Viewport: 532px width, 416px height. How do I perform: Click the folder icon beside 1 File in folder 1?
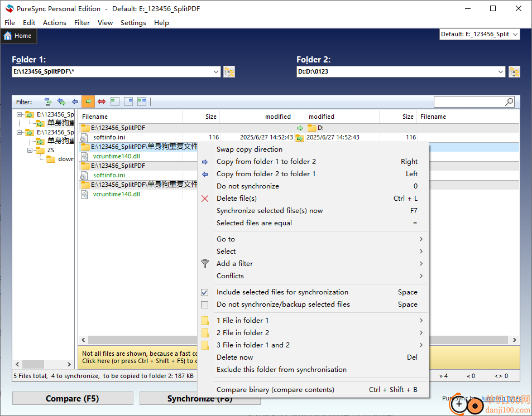coord(205,321)
